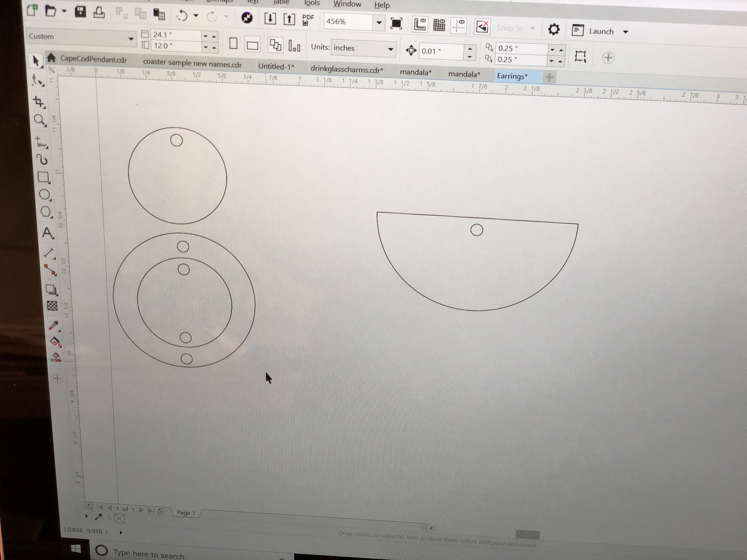Save the current document
Viewport: 747px width, 560px height.
80,12
